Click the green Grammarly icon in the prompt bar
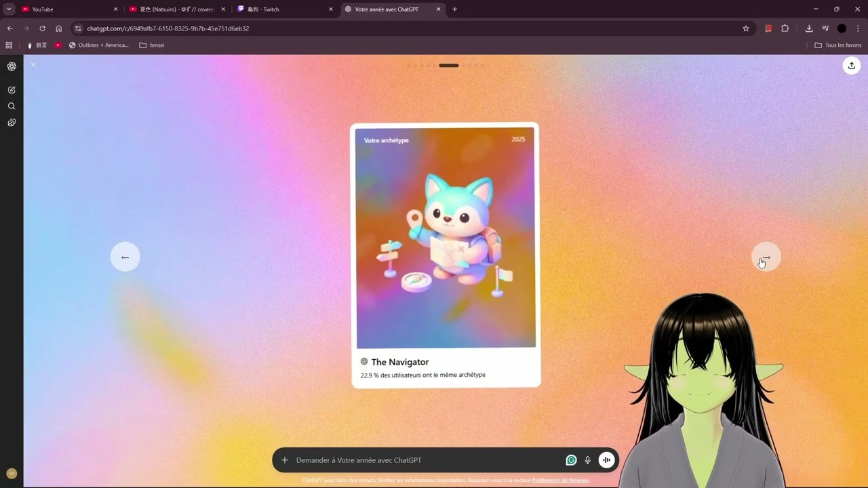Viewport: 868px width, 488px height. (x=571, y=460)
